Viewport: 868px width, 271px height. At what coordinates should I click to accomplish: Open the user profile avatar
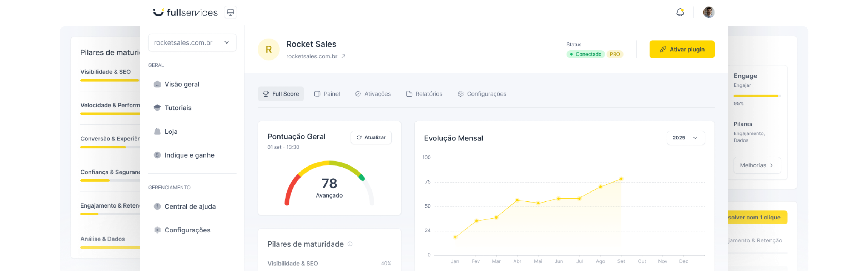coord(708,12)
